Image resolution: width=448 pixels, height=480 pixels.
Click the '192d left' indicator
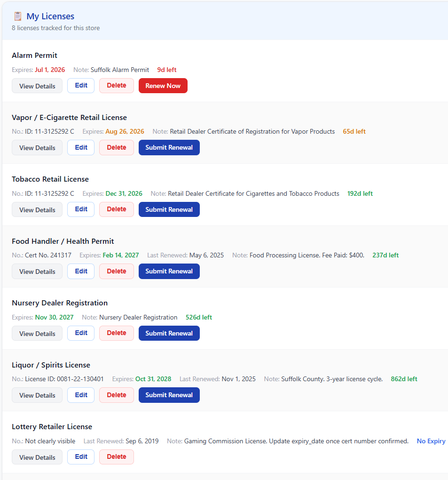360,193
